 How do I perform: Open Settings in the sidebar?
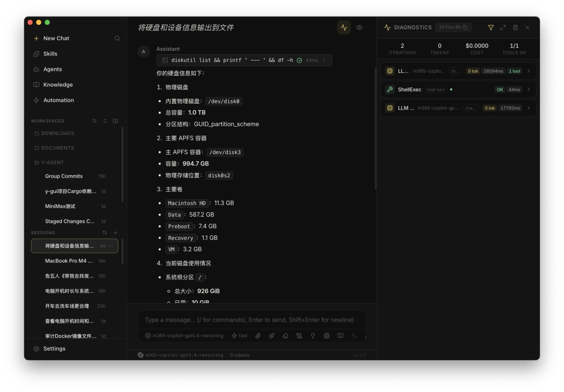[49, 348]
